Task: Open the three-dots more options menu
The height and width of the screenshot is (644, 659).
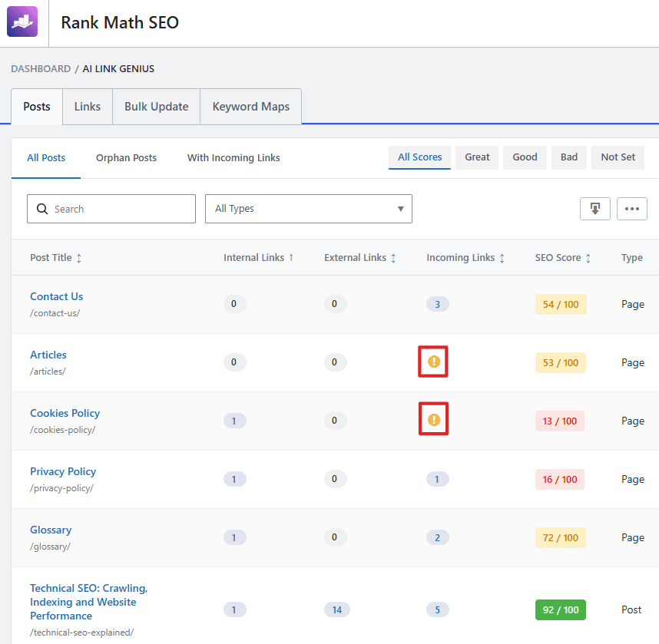Action: 631,208
